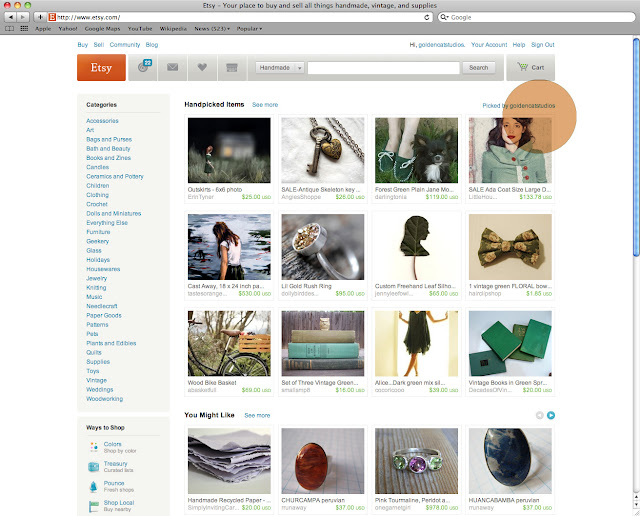Open the Outskirts 6x6 photo thumbnail
640x516 pixels.
pos(229,150)
